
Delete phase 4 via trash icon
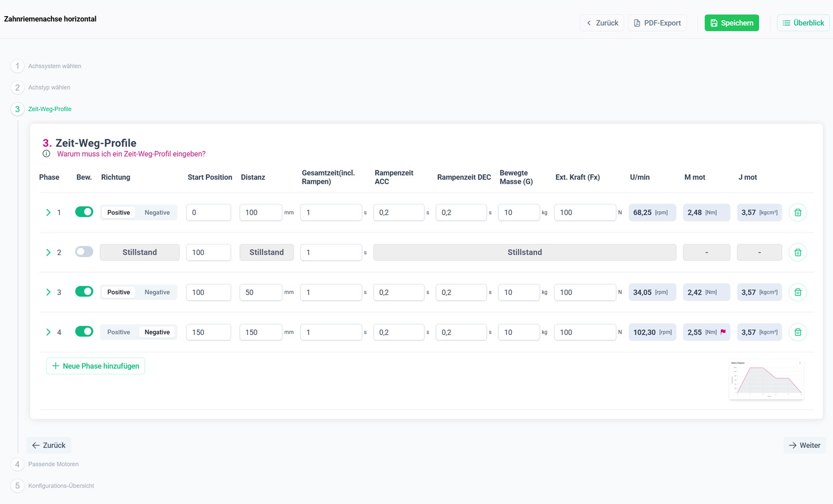point(798,332)
